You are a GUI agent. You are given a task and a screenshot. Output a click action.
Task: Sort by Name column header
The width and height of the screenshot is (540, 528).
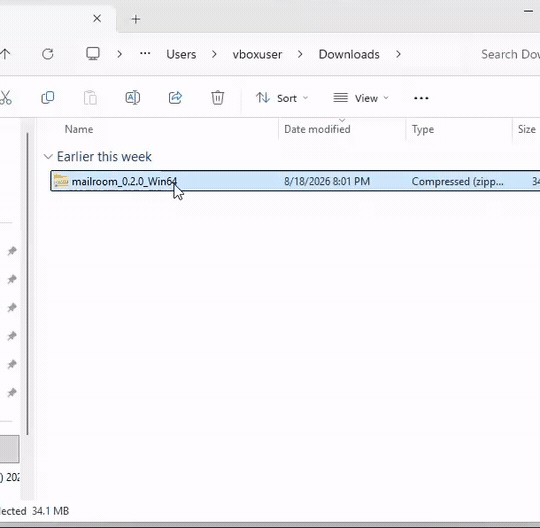click(79, 129)
